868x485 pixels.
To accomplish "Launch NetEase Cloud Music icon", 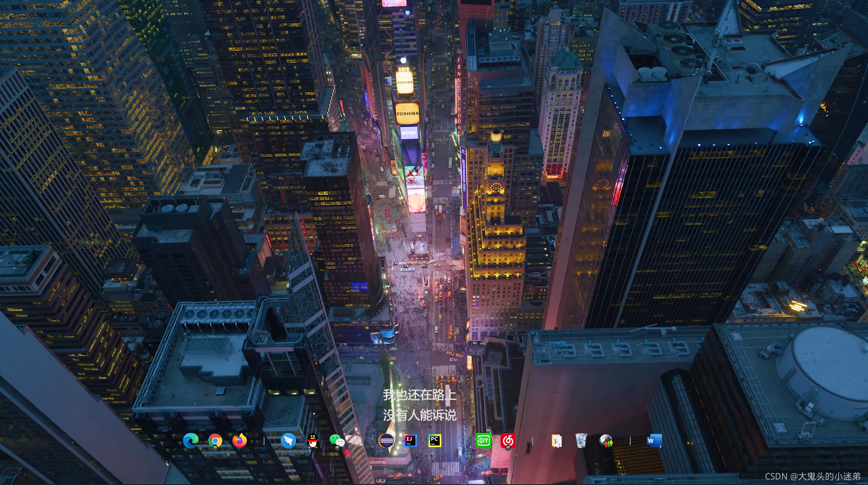I will [x=508, y=441].
